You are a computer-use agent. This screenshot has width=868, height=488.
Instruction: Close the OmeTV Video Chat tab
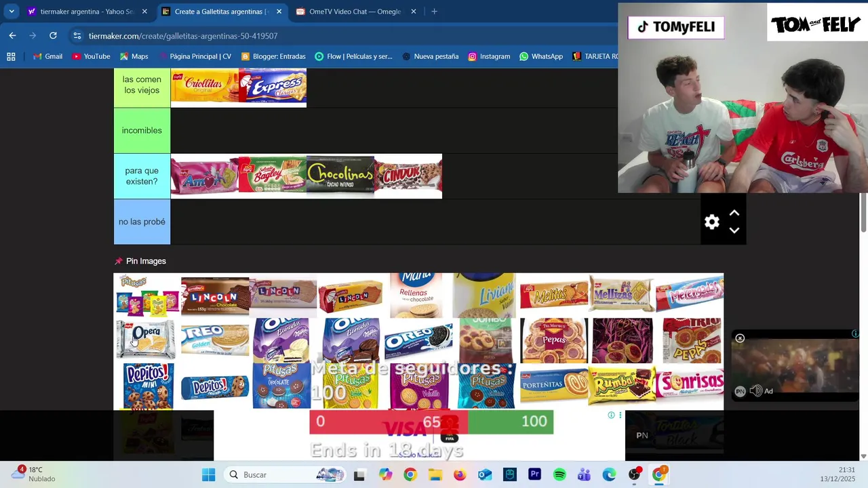click(x=414, y=12)
